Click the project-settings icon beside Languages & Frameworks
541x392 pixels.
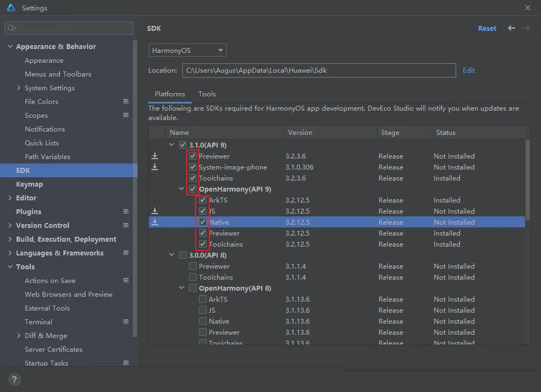pyautogui.click(x=126, y=253)
